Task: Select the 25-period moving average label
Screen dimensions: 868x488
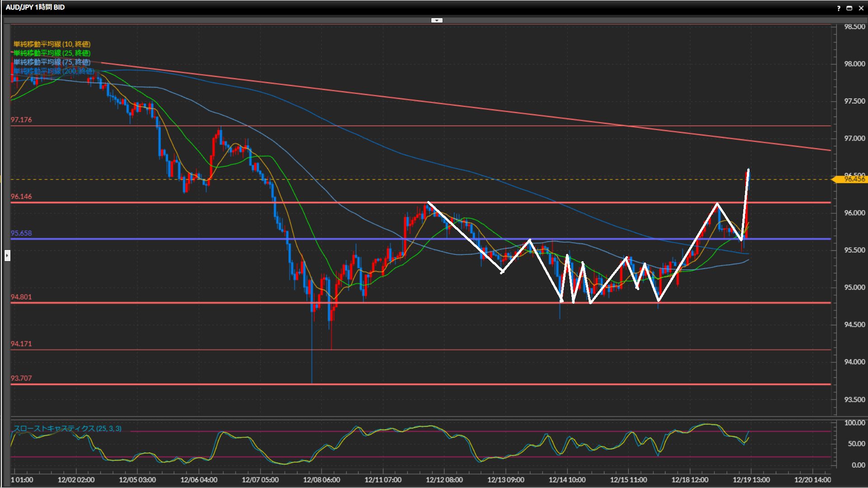Action: 52,53
